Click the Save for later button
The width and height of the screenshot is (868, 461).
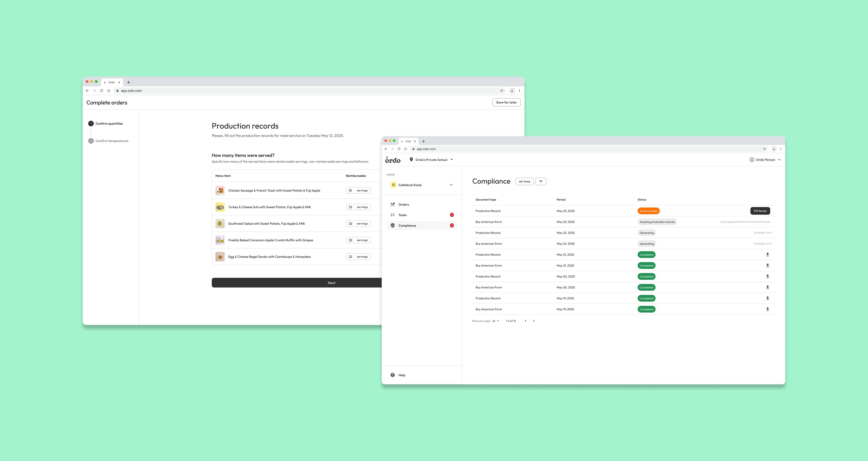point(506,102)
